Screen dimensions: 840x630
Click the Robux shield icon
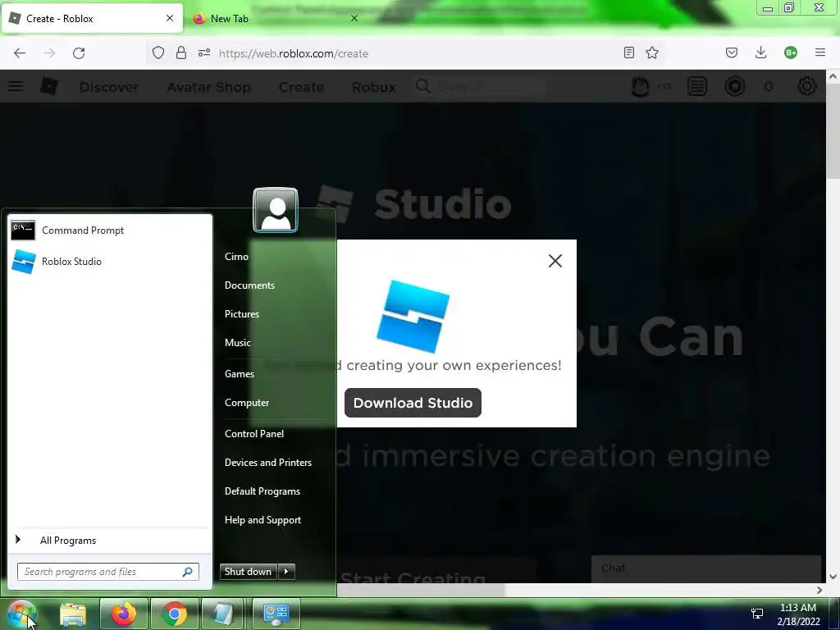pos(735,86)
